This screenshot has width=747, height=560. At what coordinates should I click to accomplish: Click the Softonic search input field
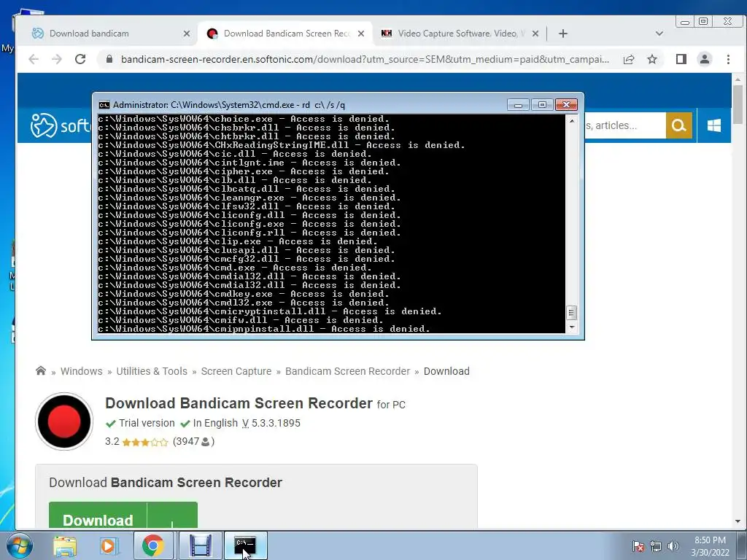[625, 125]
